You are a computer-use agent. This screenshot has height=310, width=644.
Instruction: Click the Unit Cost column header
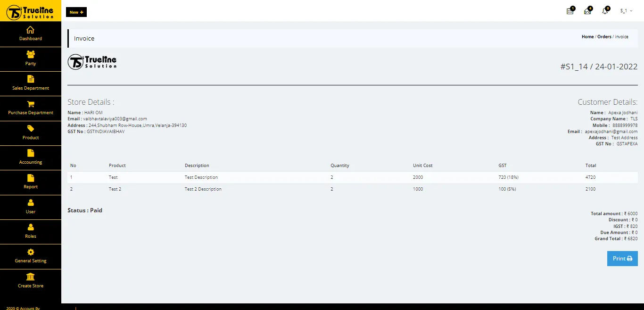(x=423, y=166)
